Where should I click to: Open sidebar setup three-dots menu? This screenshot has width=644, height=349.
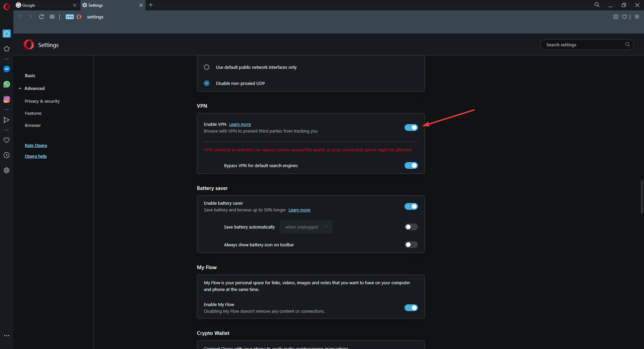[x=7, y=336]
